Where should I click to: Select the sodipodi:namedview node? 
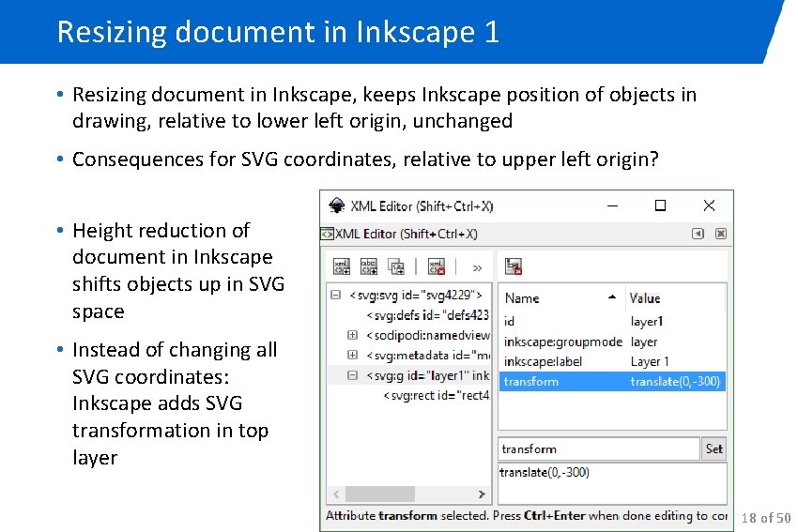427,335
